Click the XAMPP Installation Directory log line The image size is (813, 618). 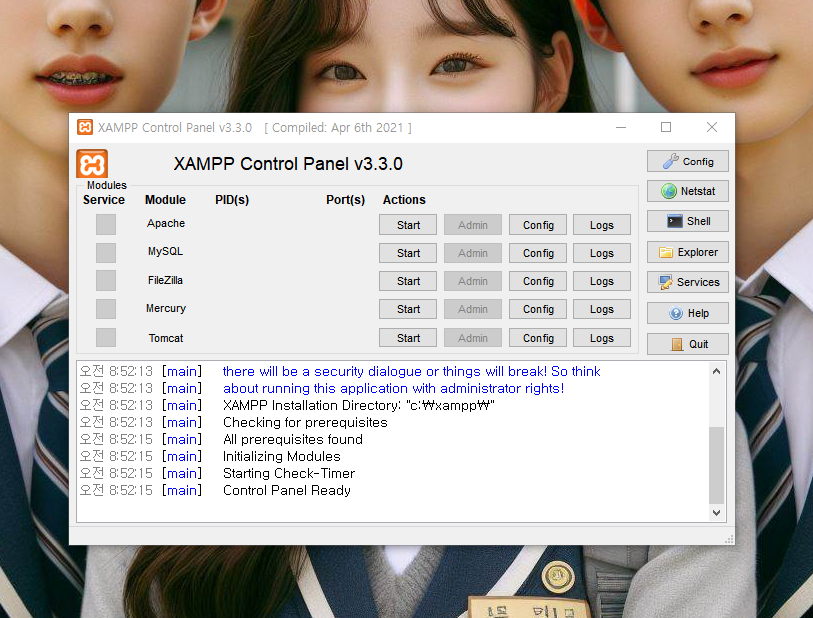click(359, 405)
